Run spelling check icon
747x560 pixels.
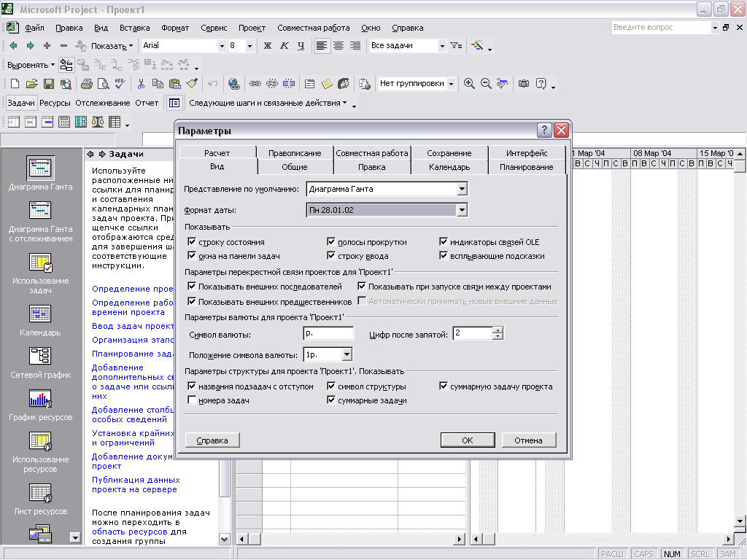click(120, 84)
